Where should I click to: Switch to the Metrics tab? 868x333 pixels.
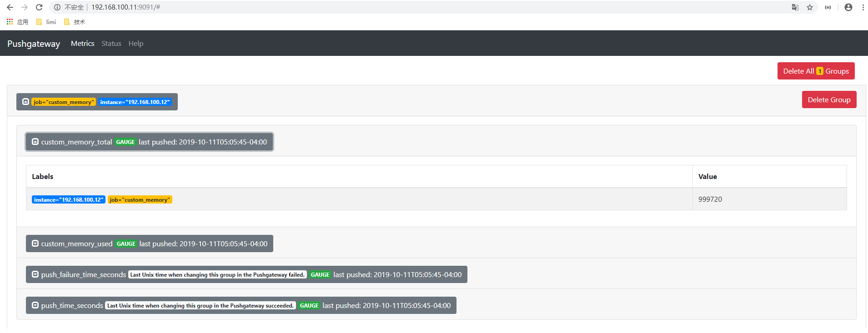(x=83, y=44)
